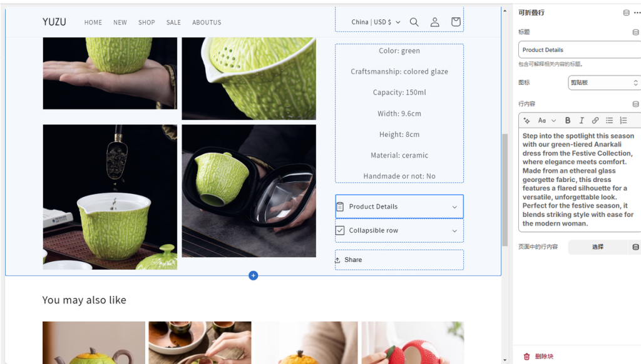The image size is (641, 364).
Task: Create a numbered list in the content editor
Action: pos(623,120)
